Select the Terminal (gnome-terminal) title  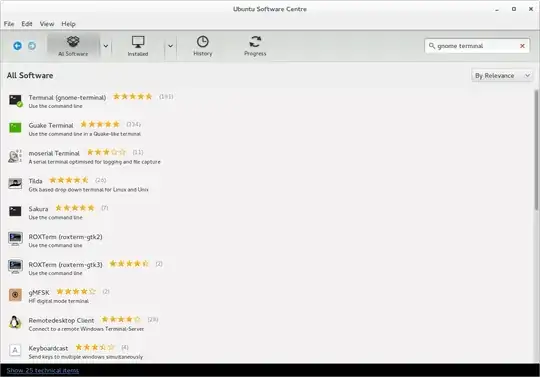(67, 97)
